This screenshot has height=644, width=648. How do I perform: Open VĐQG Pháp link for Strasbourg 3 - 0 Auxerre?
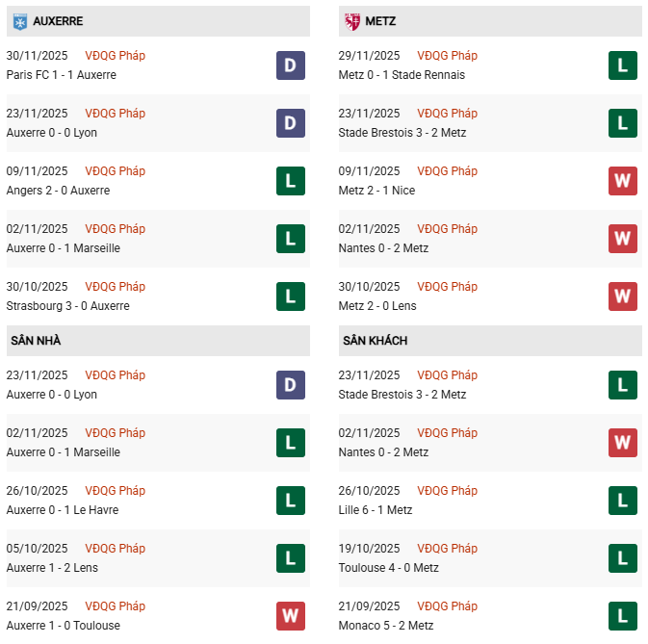(116, 287)
